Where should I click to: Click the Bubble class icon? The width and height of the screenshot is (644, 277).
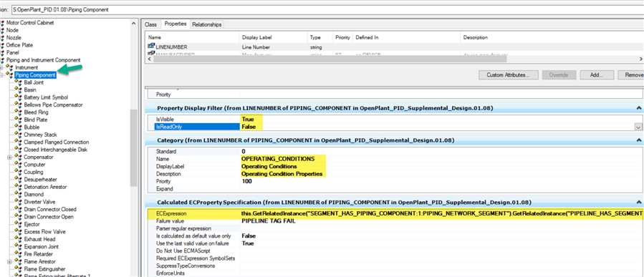click(x=19, y=127)
